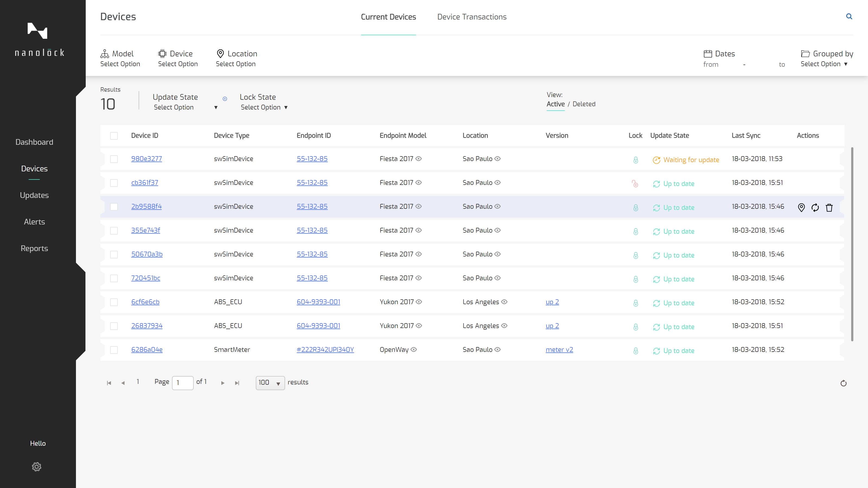The height and width of the screenshot is (488, 868).
Task: Click the nanolock logo
Action: pos(39,40)
